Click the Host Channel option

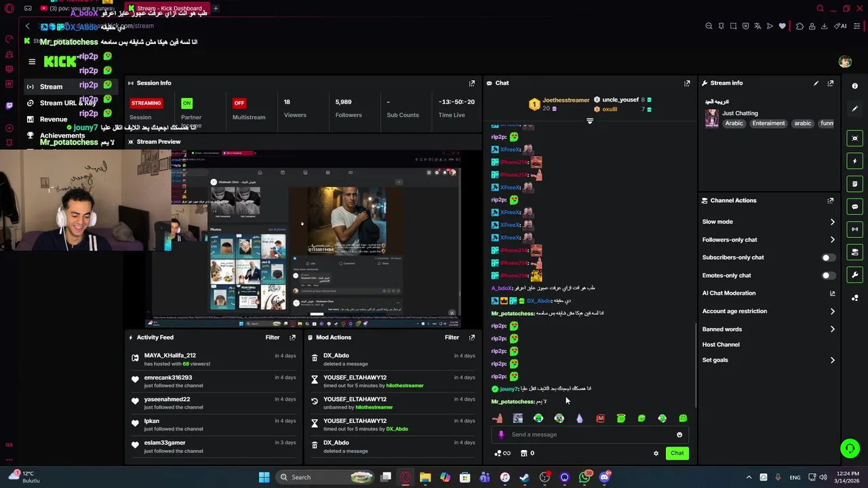[721, 345]
